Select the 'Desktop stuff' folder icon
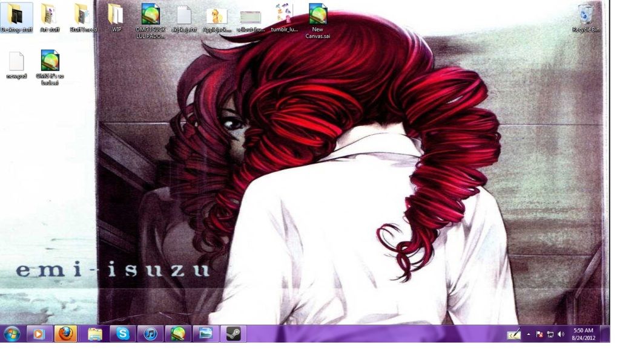 pyautogui.click(x=16, y=18)
